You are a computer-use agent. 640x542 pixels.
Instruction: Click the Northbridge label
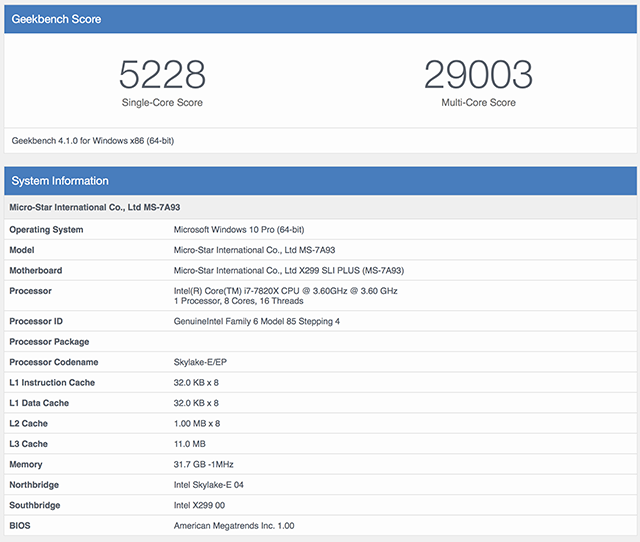tap(34, 485)
